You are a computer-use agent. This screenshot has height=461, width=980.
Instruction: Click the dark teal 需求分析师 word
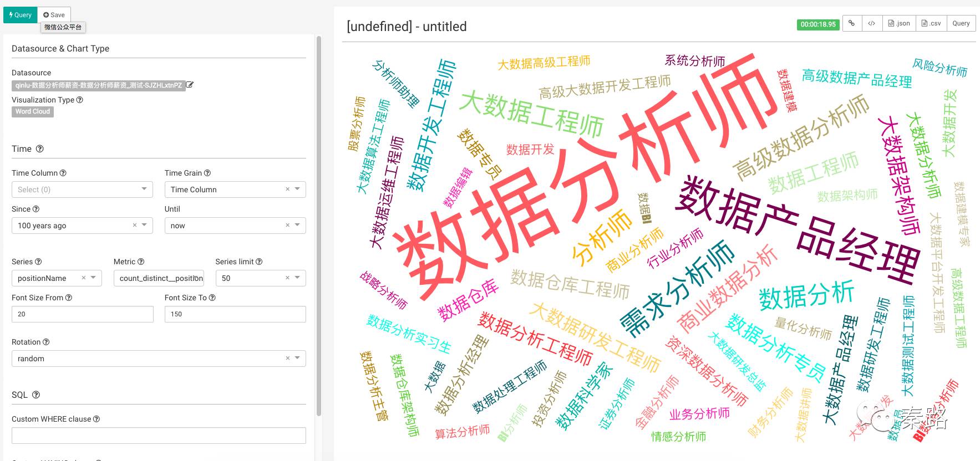coord(678,288)
